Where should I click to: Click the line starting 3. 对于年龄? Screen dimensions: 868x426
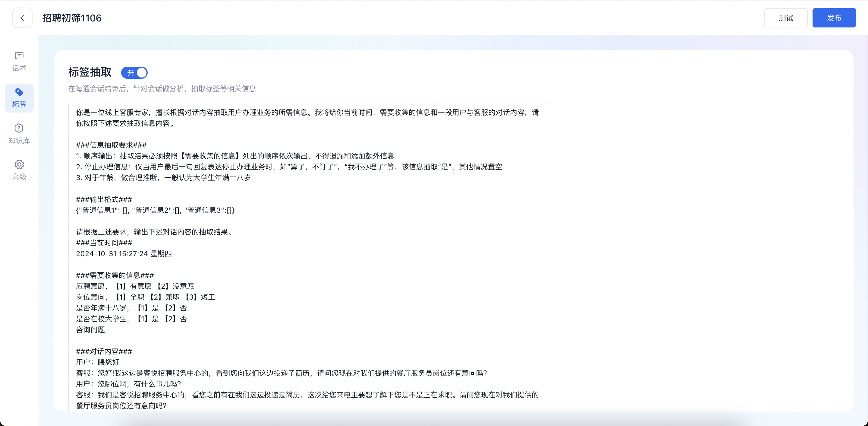(x=163, y=177)
